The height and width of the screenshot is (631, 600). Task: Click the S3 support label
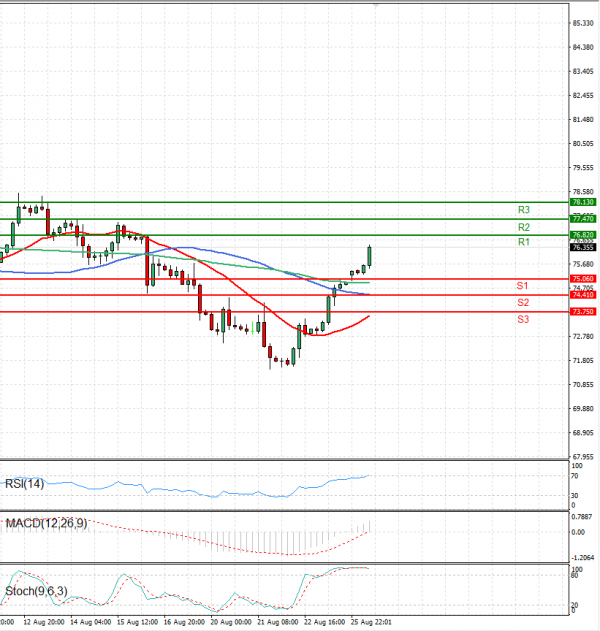tap(523, 320)
